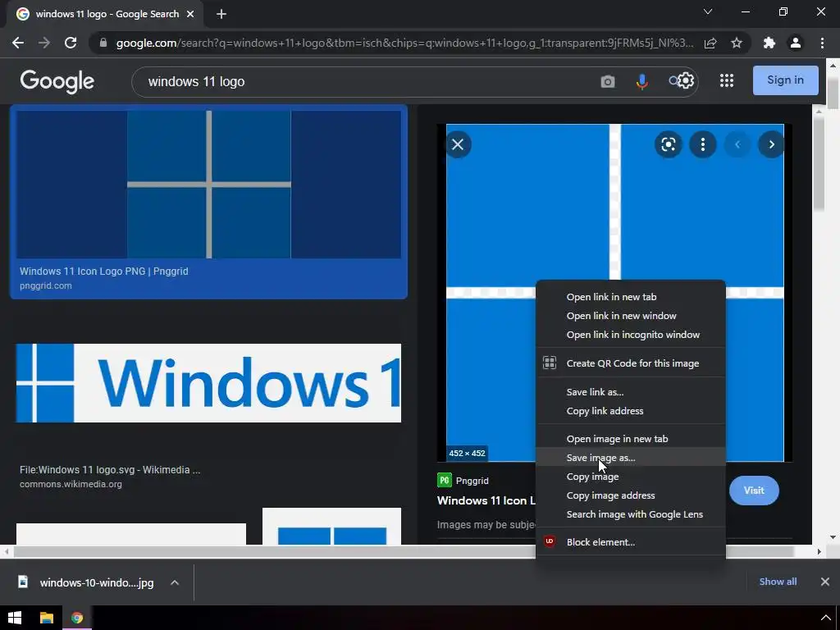
Task: Open a new tab with plus button
Action: click(221, 14)
